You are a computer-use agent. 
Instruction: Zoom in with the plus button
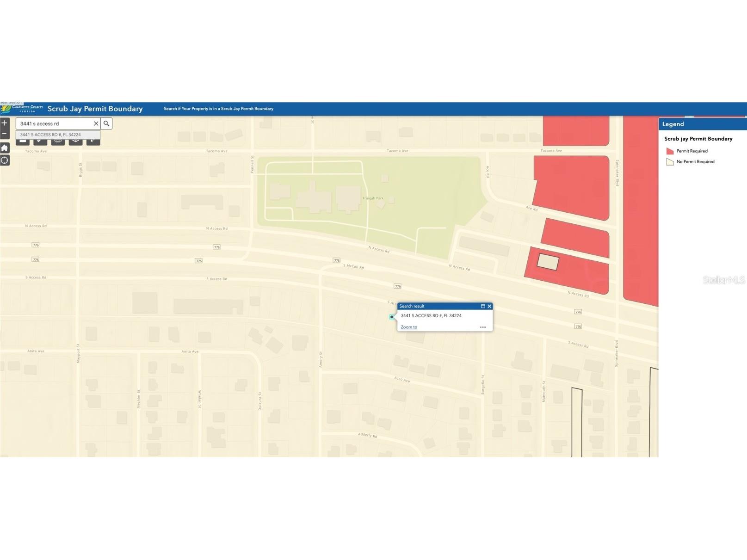[x=5, y=123]
